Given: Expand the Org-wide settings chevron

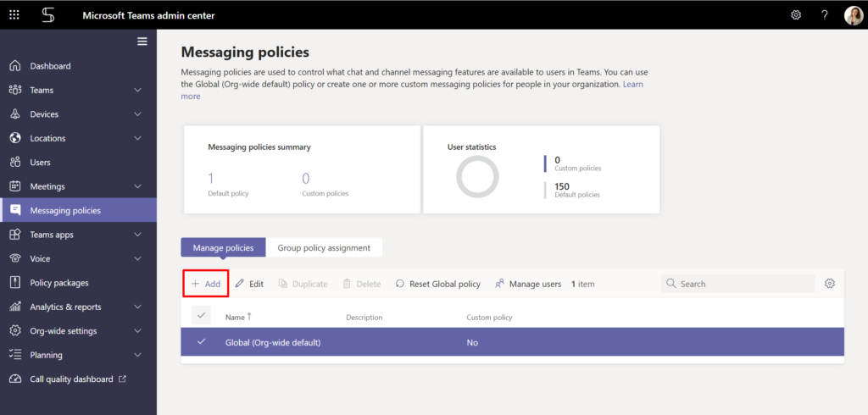Looking at the screenshot, I should coord(138,331).
